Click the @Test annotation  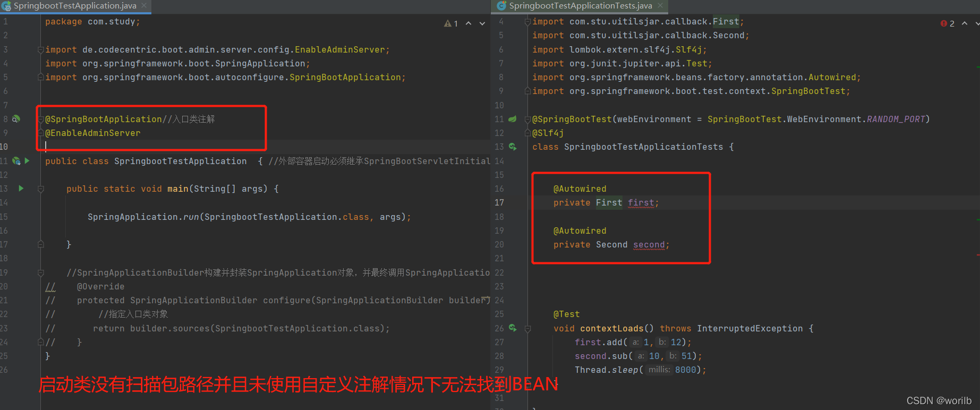click(x=567, y=314)
